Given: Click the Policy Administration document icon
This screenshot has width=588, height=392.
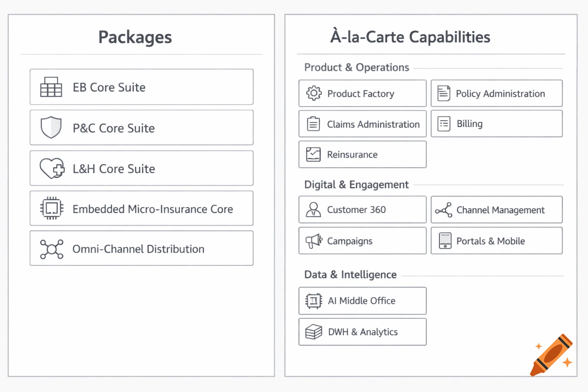Looking at the screenshot, I should coord(444,93).
